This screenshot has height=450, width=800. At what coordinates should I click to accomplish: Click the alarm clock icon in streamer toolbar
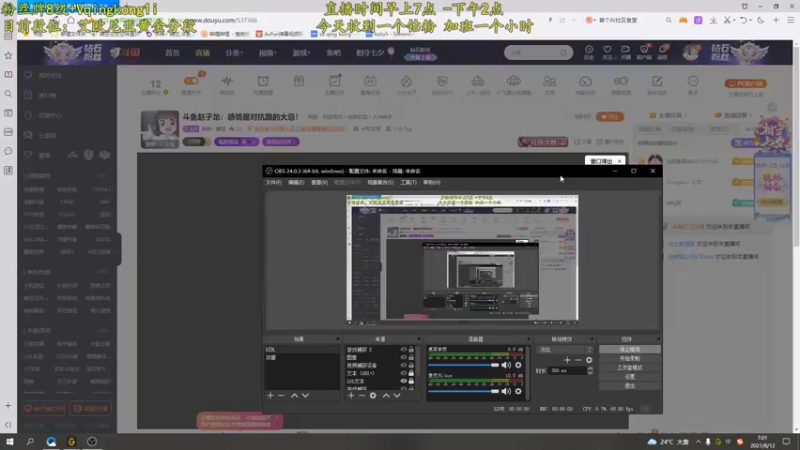(x=263, y=81)
